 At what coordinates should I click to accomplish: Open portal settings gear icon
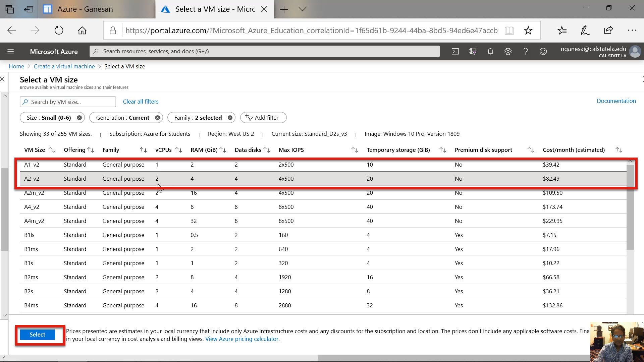[x=508, y=51]
